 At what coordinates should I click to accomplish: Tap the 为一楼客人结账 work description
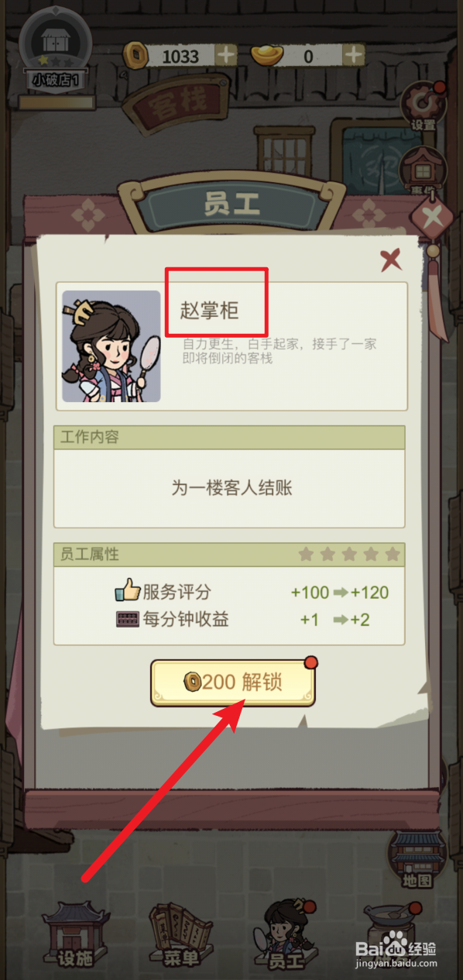[231, 488]
